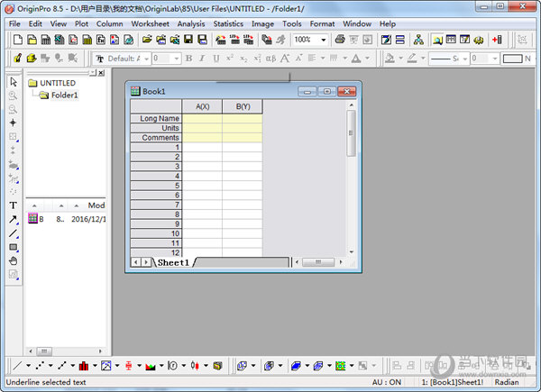Toggle Superscript formatting
This screenshot has height=392, width=541.
tap(230, 59)
